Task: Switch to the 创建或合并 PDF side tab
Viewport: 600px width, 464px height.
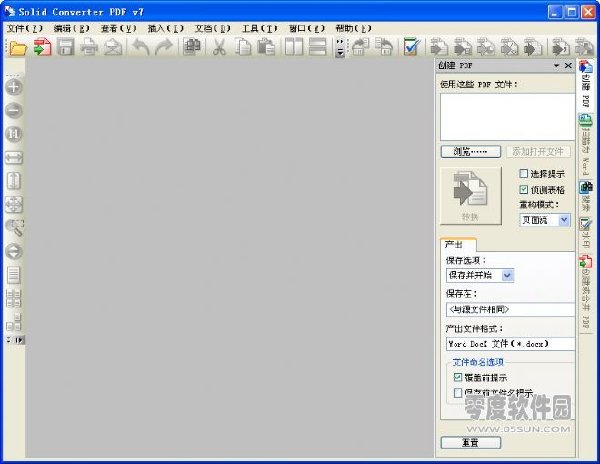Action: pyautogui.click(x=585, y=293)
